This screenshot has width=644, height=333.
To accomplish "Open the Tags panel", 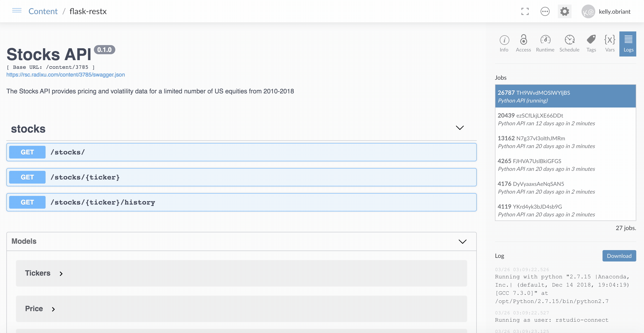I will tap(591, 43).
